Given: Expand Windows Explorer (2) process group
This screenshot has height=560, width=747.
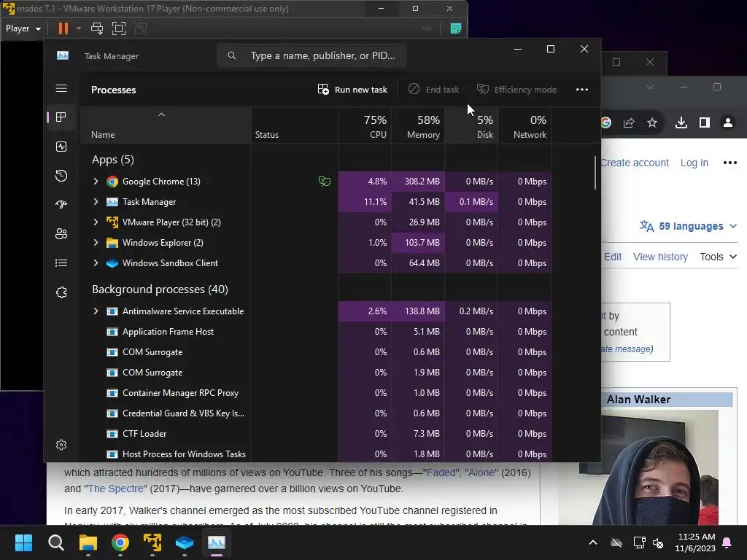Looking at the screenshot, I should pos(96,243).
